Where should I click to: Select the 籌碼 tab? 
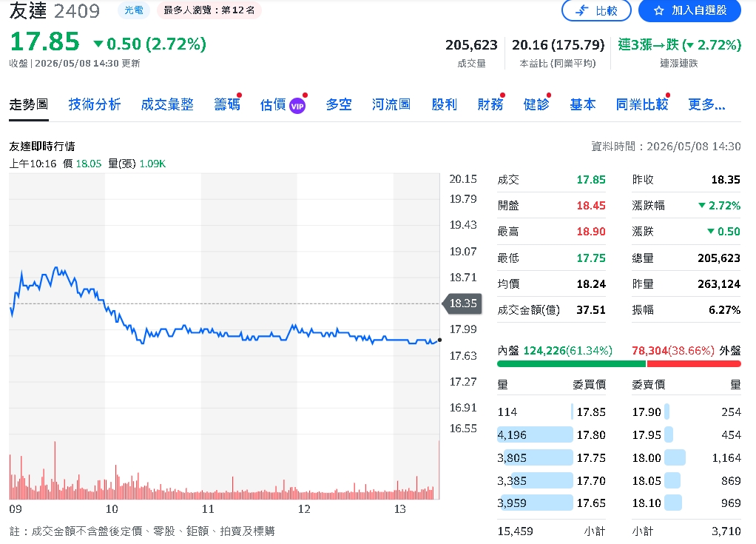click(x=227, y=104)
